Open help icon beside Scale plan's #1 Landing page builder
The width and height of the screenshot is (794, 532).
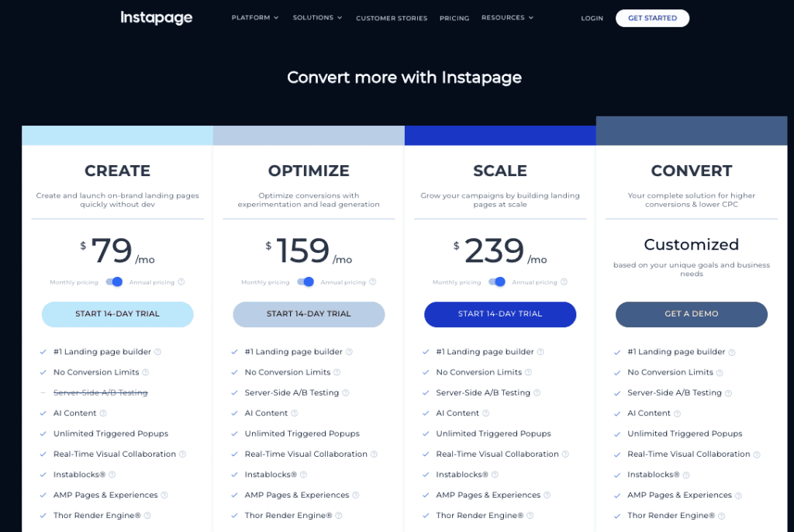click(x=540, y=351)
